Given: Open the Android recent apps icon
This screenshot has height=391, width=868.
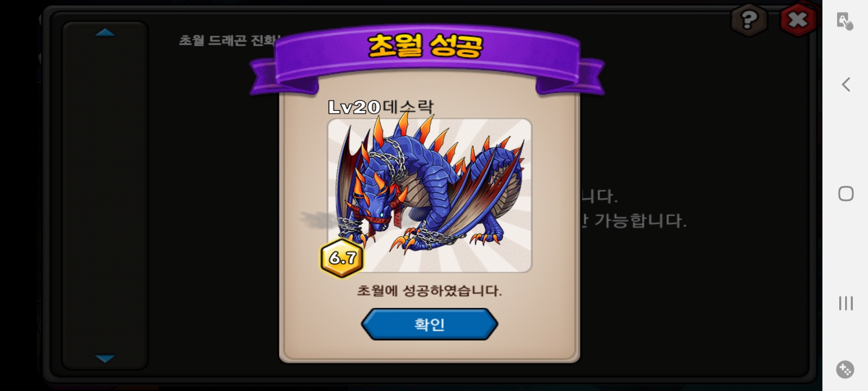Looking at the screenshot, I should [x=846, y=303].
